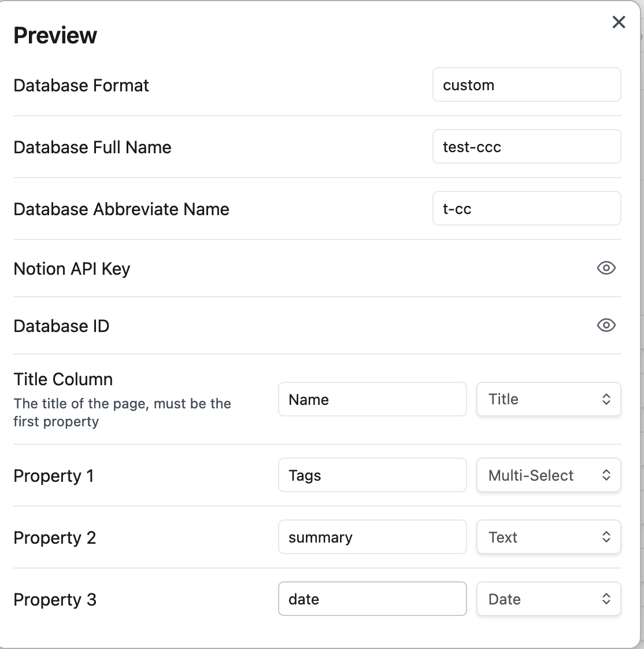644x649 pixels.
Task: Edit the Database Format field showing custom
Action: 527,84
